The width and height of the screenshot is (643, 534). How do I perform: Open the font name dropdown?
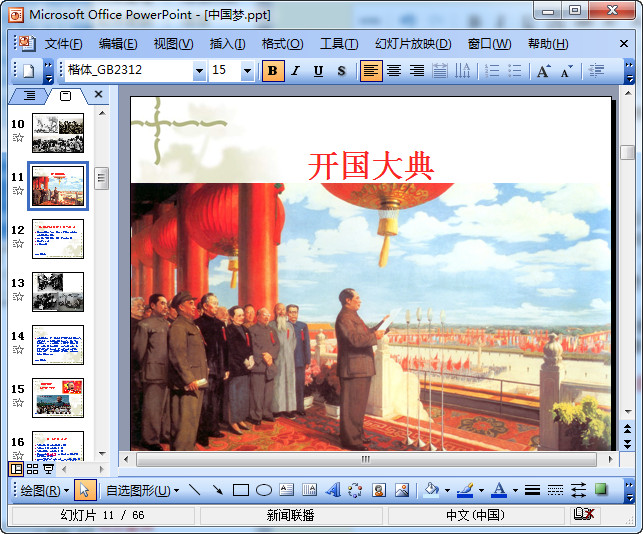[199, 71]
